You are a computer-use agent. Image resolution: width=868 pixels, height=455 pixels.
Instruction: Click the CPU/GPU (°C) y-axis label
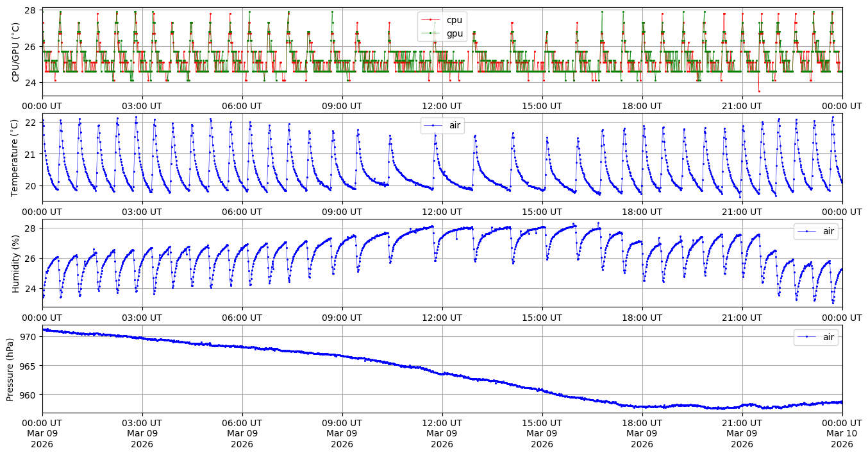[15, 51]
